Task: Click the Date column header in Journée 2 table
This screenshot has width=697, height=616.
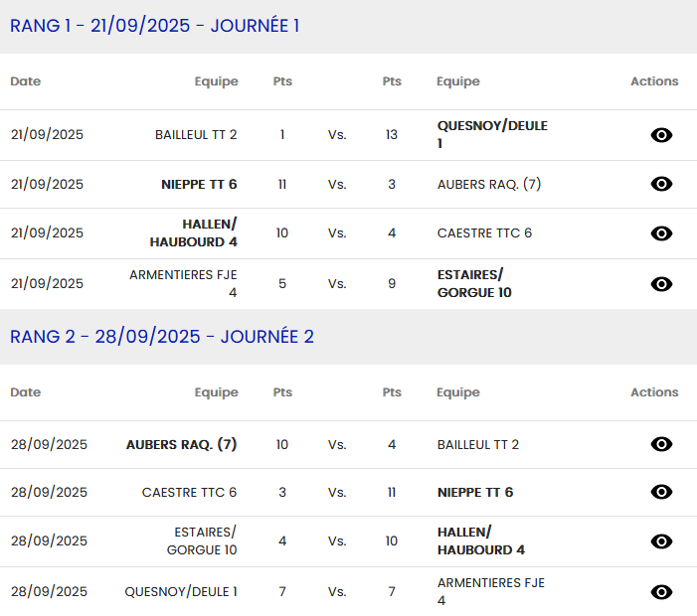Action: click(x=26, y=392)
